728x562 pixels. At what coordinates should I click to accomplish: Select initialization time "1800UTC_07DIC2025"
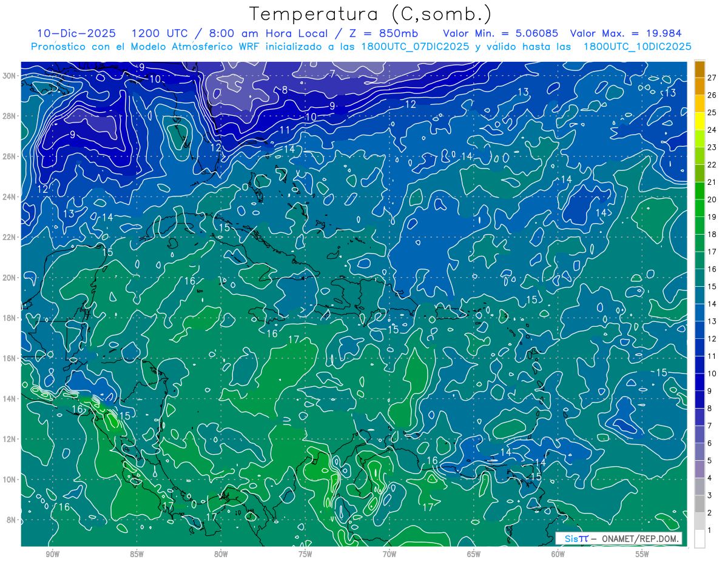pyautogui.click(x=415, y=47)
